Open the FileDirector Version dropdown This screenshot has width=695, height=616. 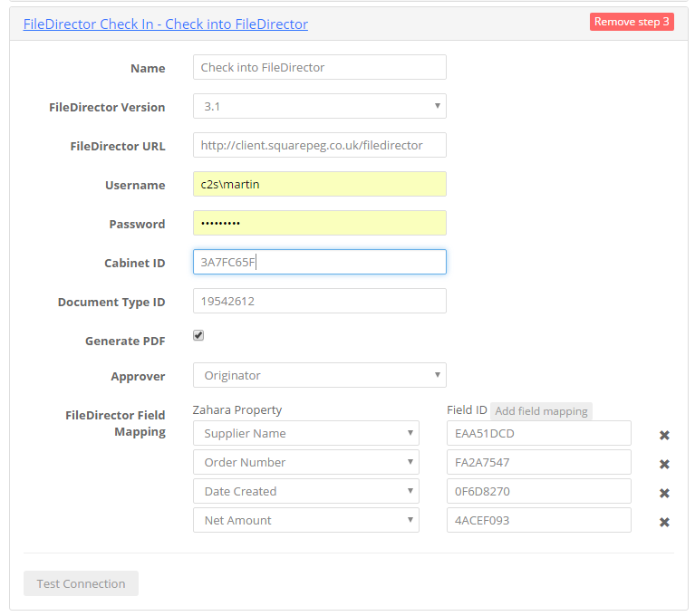(320, 106)
